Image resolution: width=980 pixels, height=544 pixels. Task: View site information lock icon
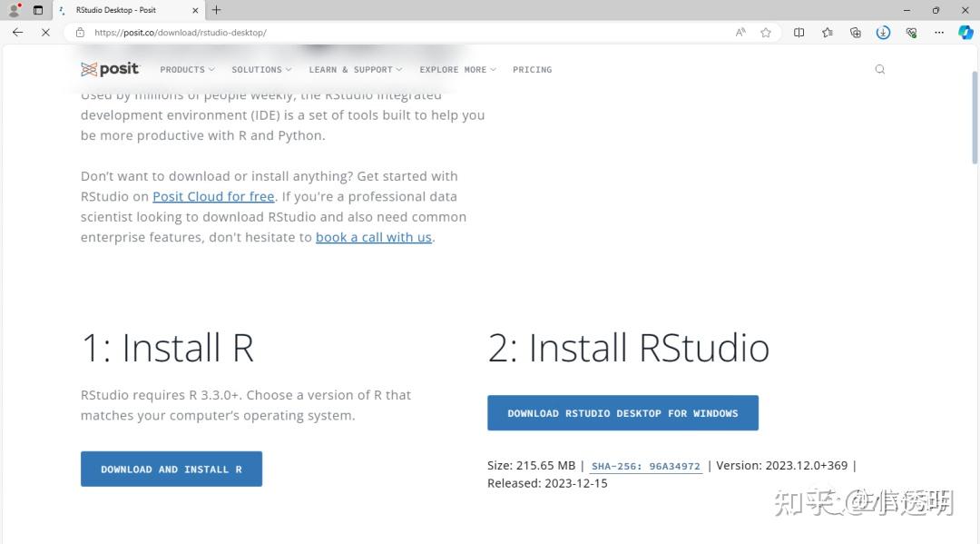[x=80, y=33]
